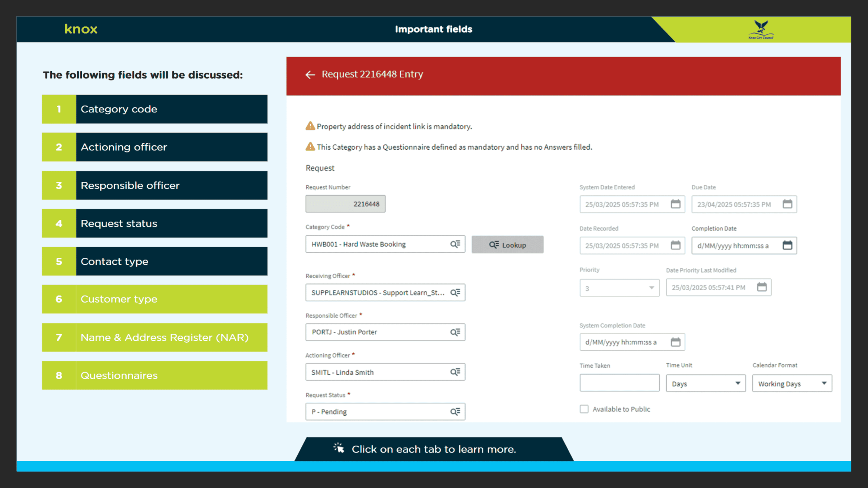Image resolution: width=868 pixels, height=488 pixels.
Task: Open calendar icon for Completion Date
Action: (787, 245)
